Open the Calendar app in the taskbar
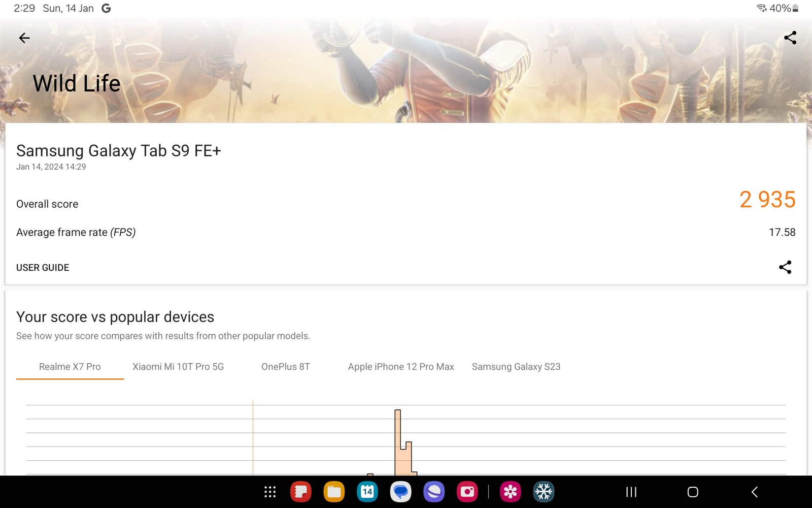The height and width of the screenshot is (508, 812). pyautogui.click(x=367, y=492)
